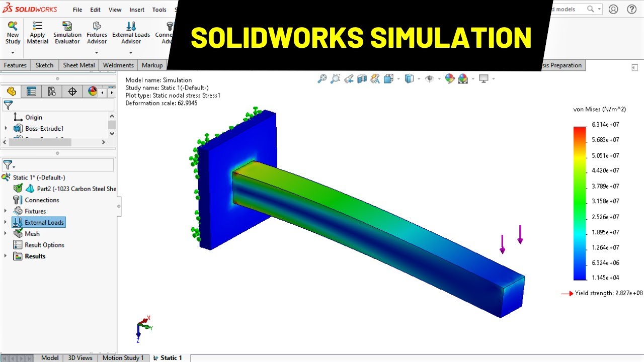Open the Insert menu
Screen dimensions: 644x362
coord(137,10)
